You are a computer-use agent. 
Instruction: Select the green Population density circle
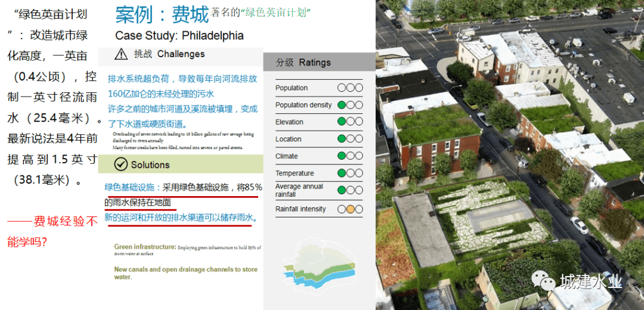(342, 105)
